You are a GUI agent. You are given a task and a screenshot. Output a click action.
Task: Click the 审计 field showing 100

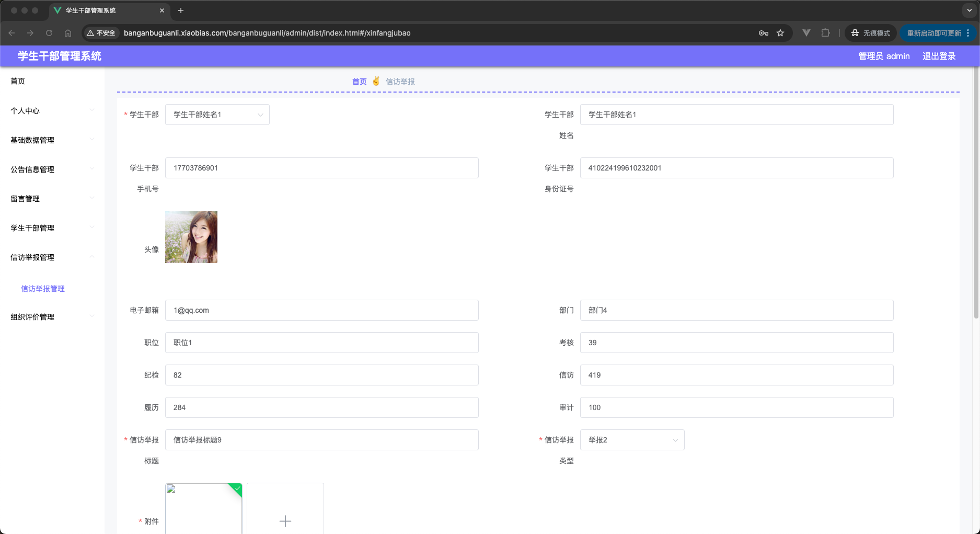click(736, 407)
